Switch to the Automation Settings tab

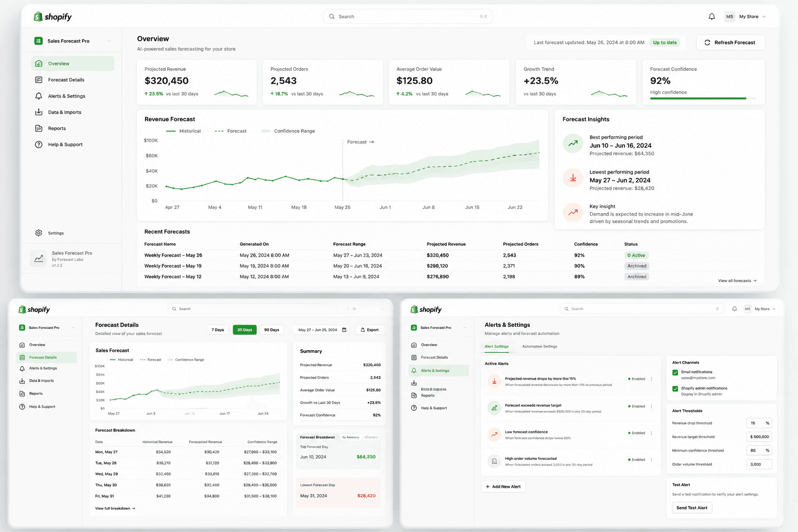coord(539,347)
